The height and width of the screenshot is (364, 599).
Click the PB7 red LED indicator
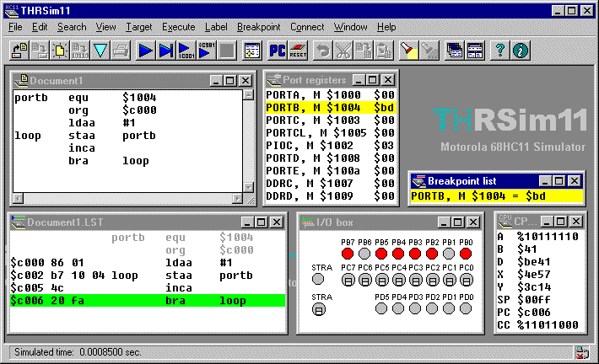click(x=348, y=253)
